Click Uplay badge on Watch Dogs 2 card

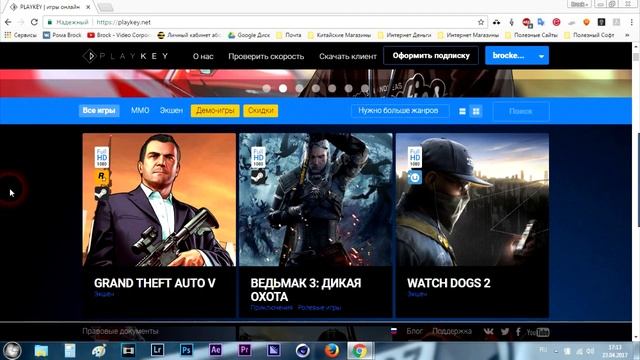pos(415,178)
